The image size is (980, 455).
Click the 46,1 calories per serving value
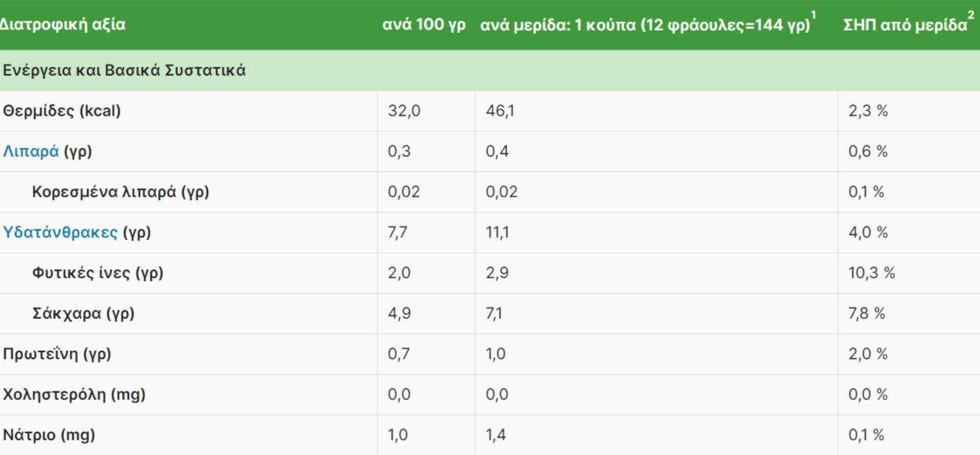(500, 111)
